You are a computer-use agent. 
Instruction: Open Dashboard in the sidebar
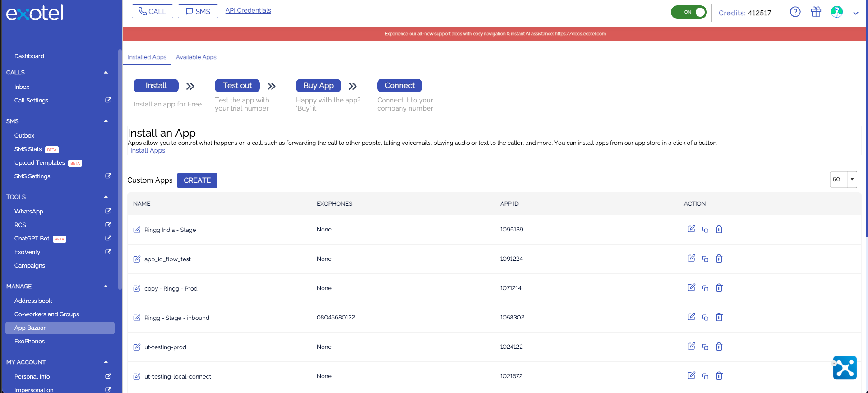click(x=29, y=56)
